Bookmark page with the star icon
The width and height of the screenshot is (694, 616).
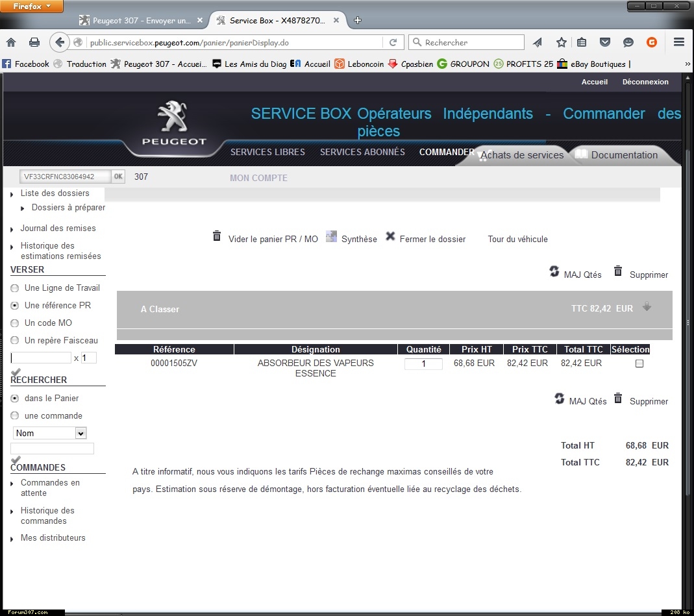[x=562, y=42]
